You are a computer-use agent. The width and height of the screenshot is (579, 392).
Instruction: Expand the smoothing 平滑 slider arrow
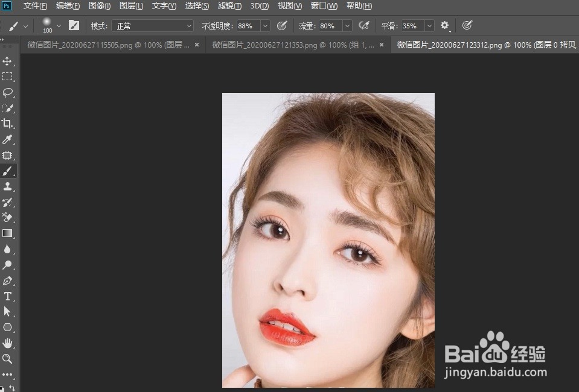429,26
